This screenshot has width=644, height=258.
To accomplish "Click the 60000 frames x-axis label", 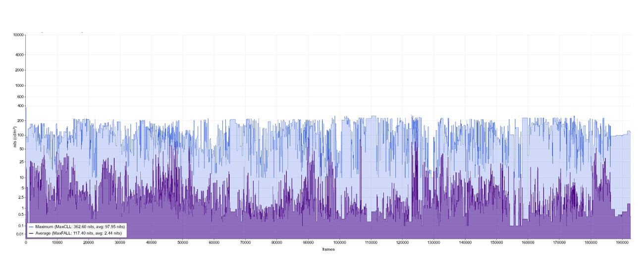I will [214, 243].
